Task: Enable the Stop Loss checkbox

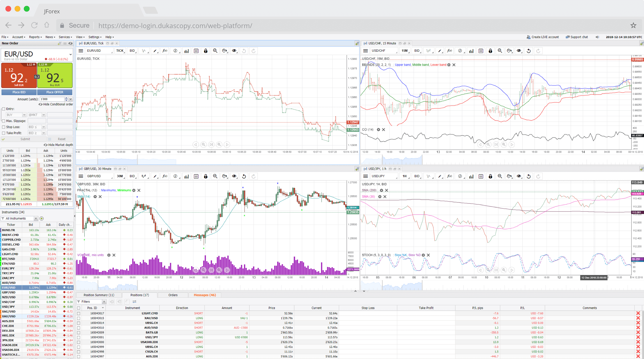Action: click(x=4, y=127)
